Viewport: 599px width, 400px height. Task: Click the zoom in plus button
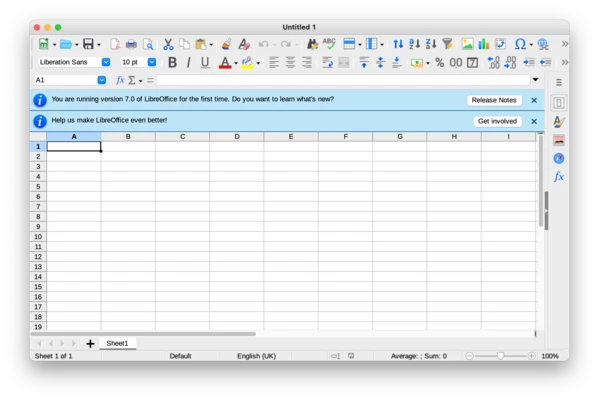coord(531,356)
